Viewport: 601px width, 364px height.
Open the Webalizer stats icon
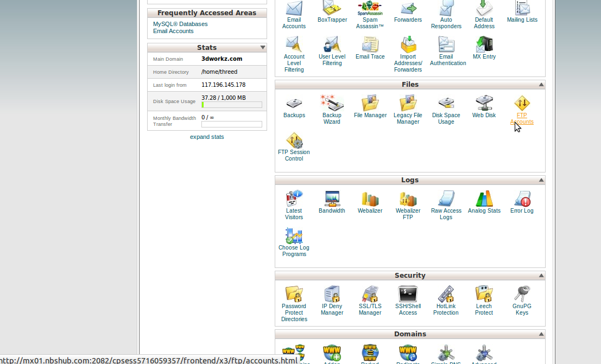click(370, 199)
